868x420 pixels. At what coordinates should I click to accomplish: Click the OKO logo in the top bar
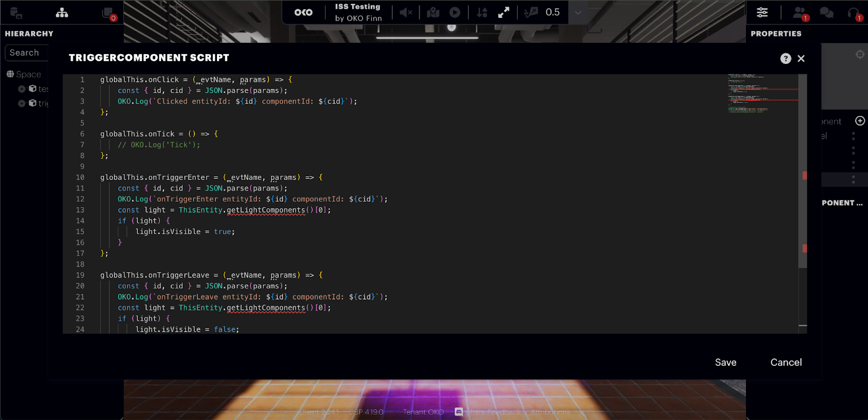coord(303,12)
